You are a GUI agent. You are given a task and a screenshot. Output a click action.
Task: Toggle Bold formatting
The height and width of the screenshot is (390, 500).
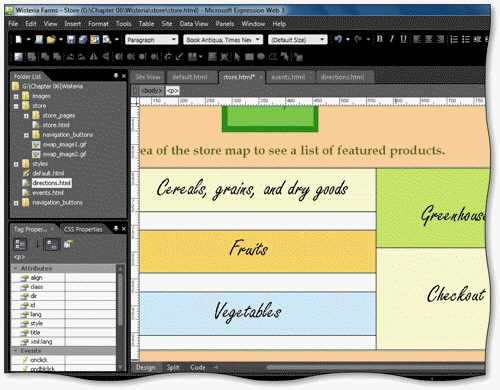click(380, 39)
